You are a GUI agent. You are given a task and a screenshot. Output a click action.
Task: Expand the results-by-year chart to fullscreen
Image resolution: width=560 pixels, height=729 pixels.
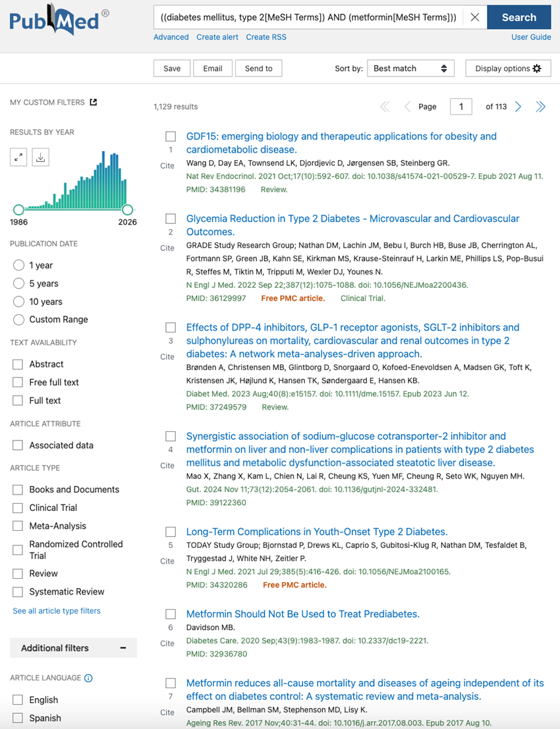point(18,157)
